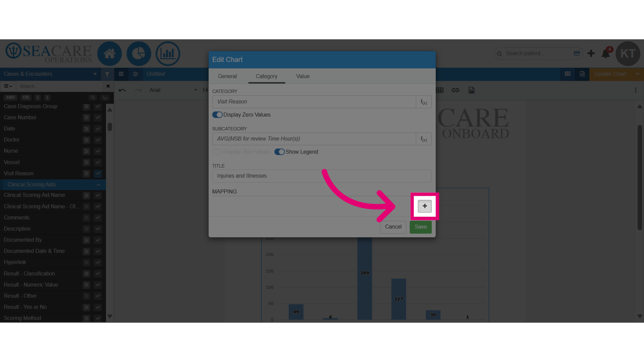Click the redo arrow in editor toolbar
644x362 pixels.
click(x=138, y=90)
